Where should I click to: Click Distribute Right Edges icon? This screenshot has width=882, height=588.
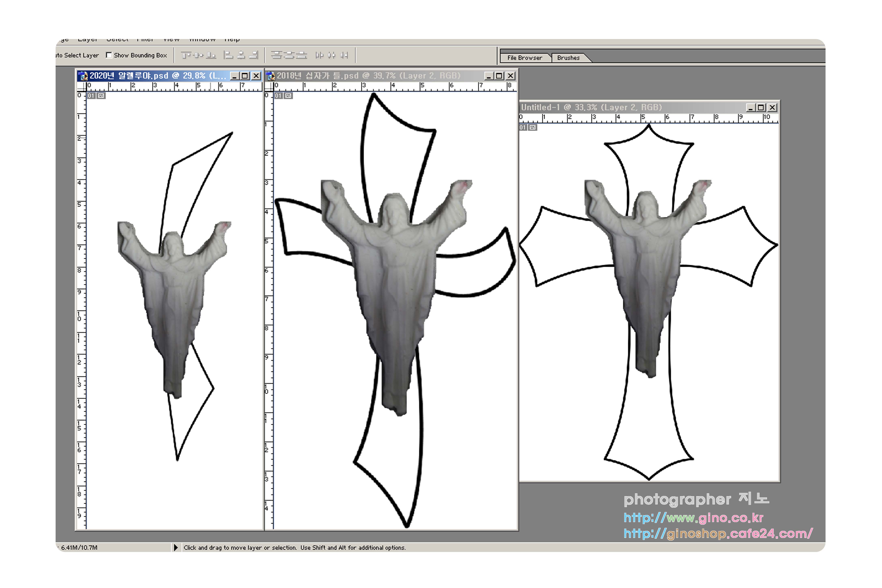coord(344,56)
